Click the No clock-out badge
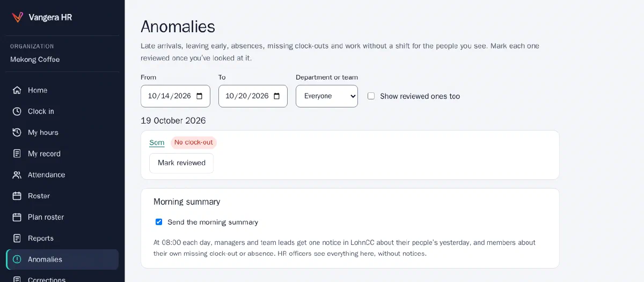The width and height of the screenshot is (644, 282). coord(194,142)
